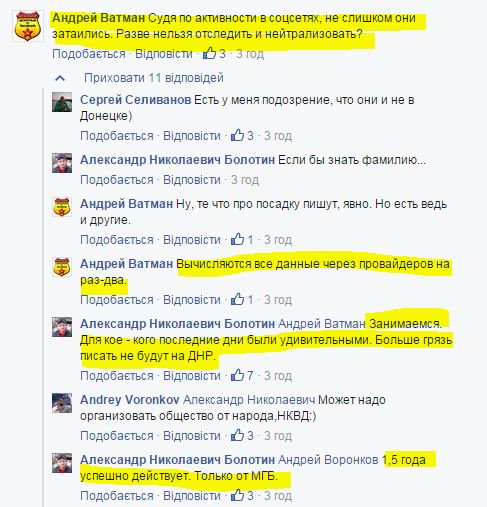Open Сергей Селиванов's profile picture

[x=62, y=102]
